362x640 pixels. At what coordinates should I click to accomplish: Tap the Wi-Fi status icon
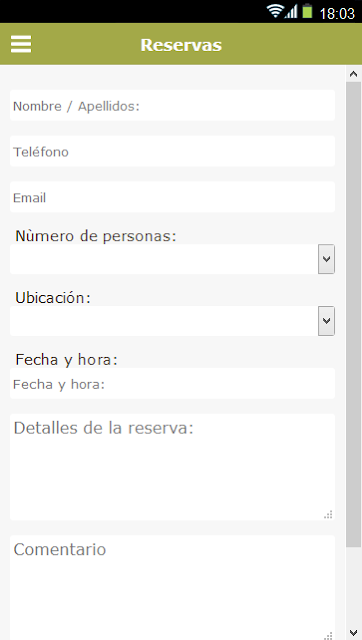click(275, 11)
